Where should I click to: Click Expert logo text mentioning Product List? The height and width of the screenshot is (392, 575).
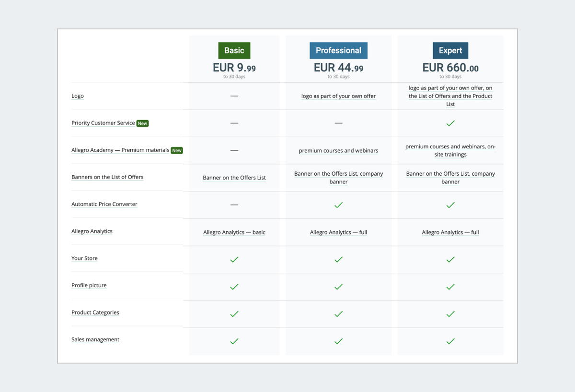point(450,96)
